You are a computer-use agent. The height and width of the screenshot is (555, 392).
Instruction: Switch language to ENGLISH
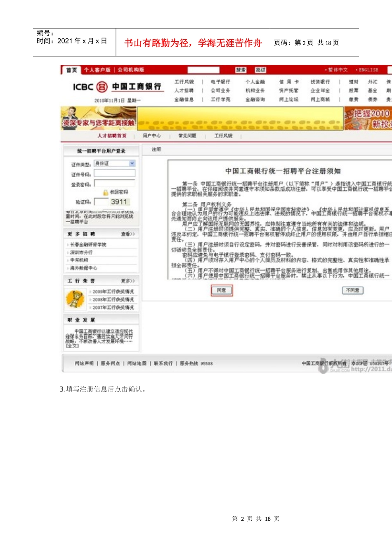[368, 70]
